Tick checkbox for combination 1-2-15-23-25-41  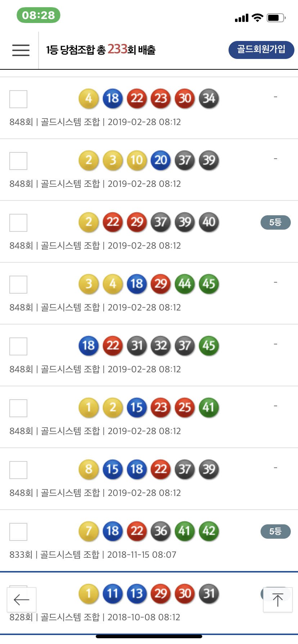(18, 408)
